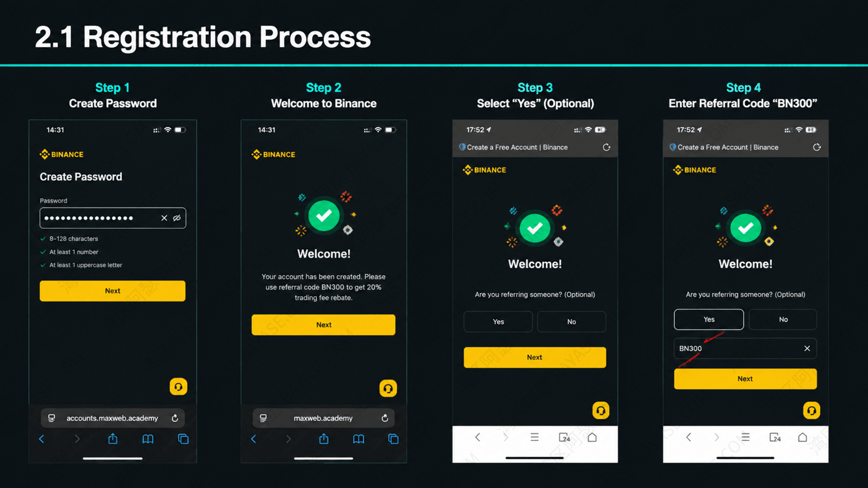Go back in Step 1 Safari toolbar

[42, 439]
